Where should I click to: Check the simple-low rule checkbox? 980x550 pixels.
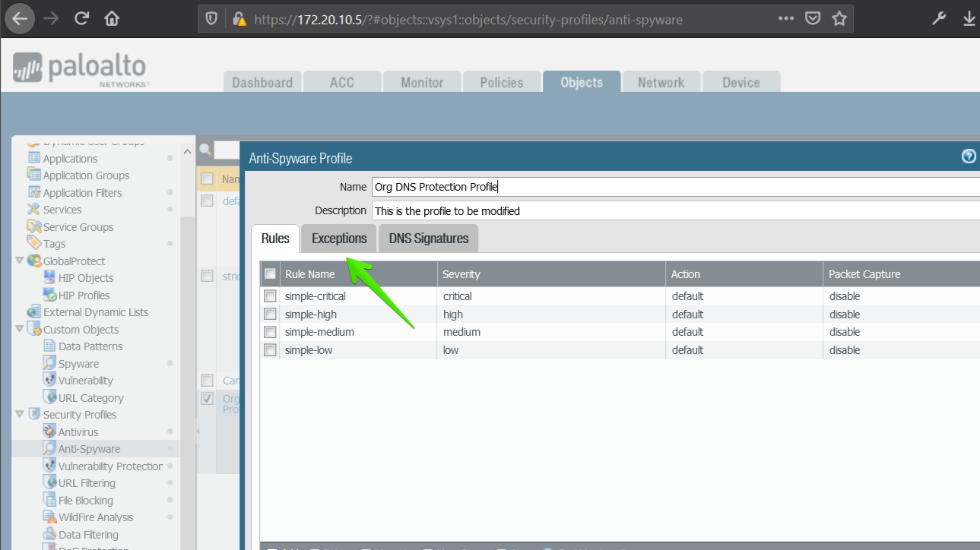270,350
